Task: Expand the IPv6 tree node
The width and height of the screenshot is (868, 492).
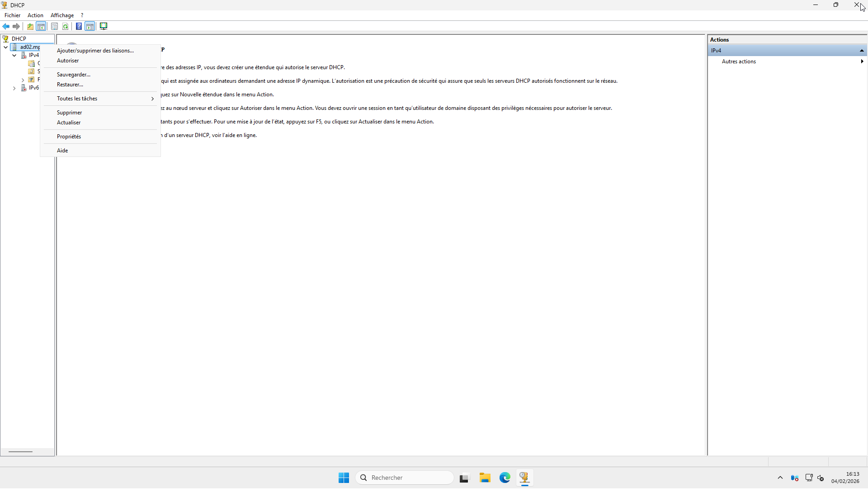Action: tap(14, 88)
